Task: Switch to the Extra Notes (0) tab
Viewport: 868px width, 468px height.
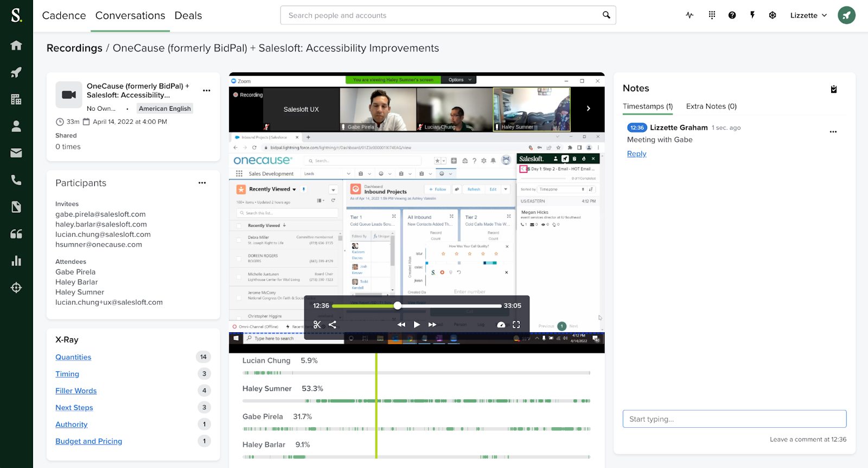Action: pyautogui.click(x=711, y=106)
